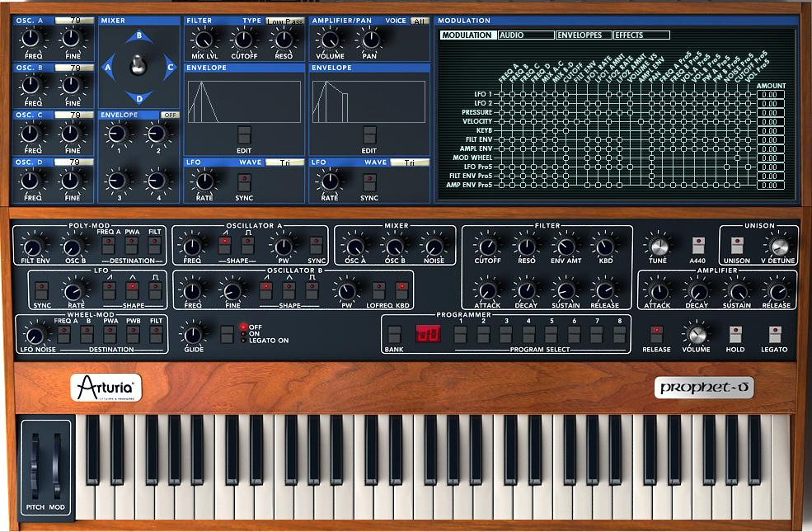The width and height of the screenshot is (812, 532).
Task: Switch to the MODULATION tab
Action: coord(467,35)
